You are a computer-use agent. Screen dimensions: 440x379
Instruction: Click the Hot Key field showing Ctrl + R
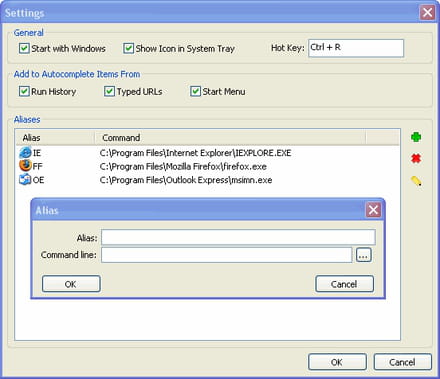(x=356, y=48)
